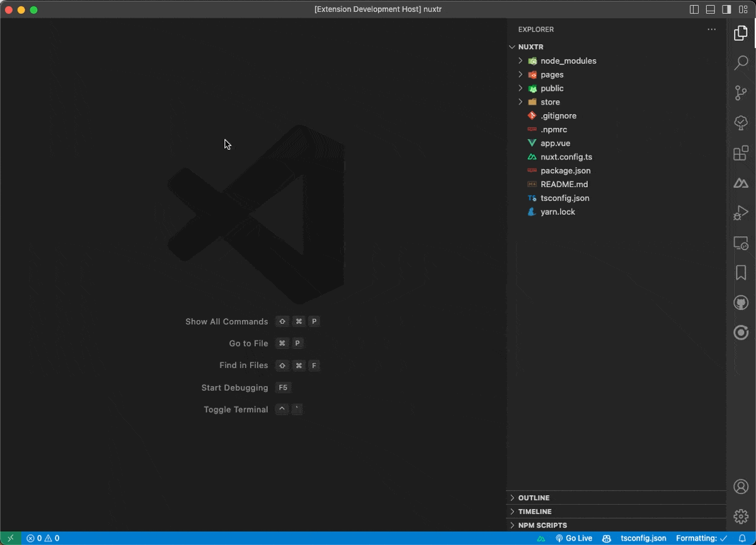Open the Nuxt view in activity bar
The image size is (756, 545).
[741, 183]
